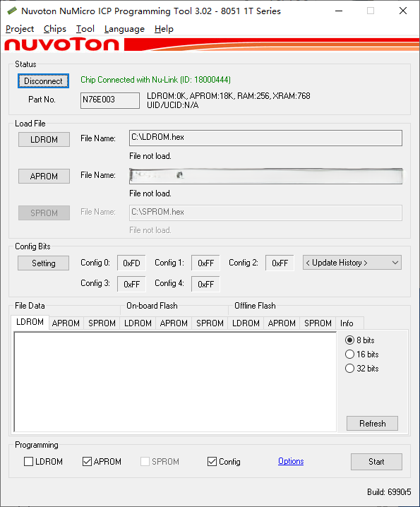This screenshot has width=420, height=507.
Task: Click the Config 0 value field
Action: coord(131,263)
